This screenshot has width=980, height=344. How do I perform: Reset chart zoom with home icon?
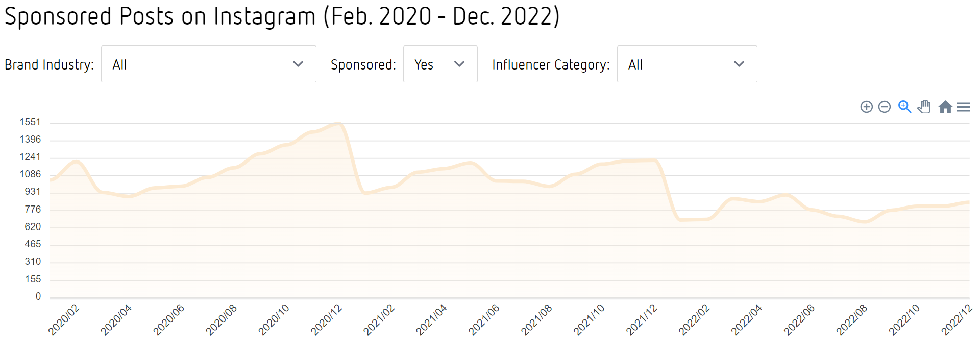[x=945, y=107]
